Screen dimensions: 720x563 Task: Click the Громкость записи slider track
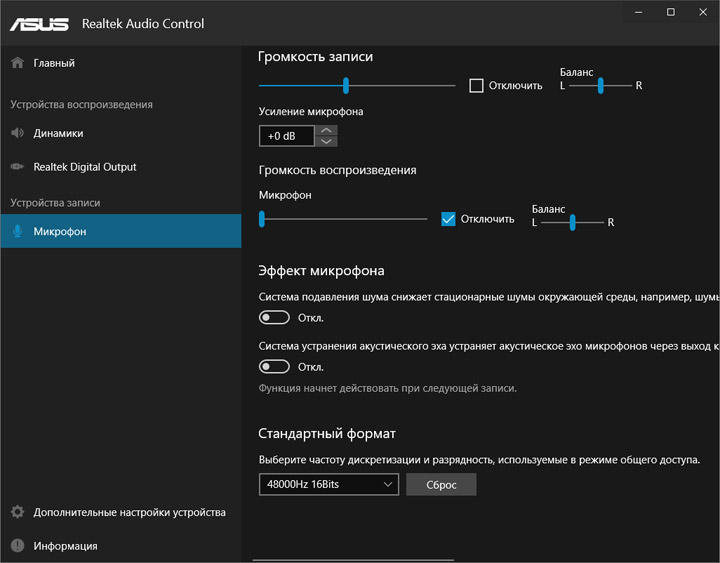click(400, 85)
